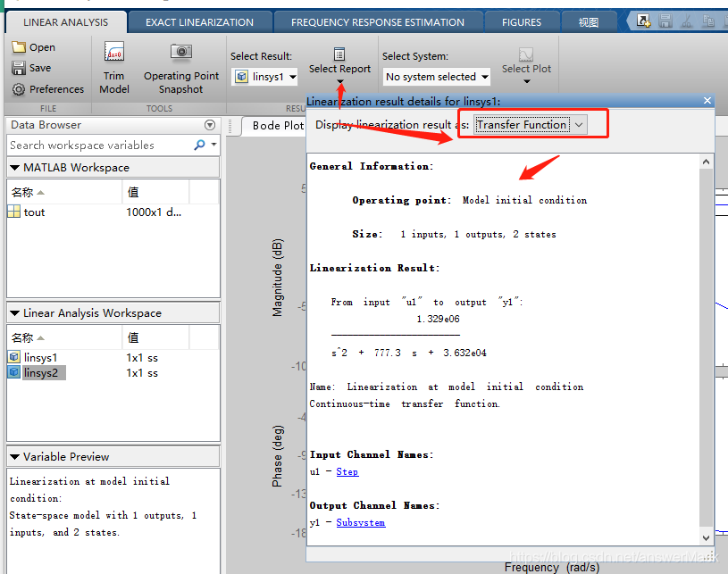Open the Transfer Function display dropdown
Image resolution: width=728 pixels, height=574 pixels.
click(x=531, y=125)
